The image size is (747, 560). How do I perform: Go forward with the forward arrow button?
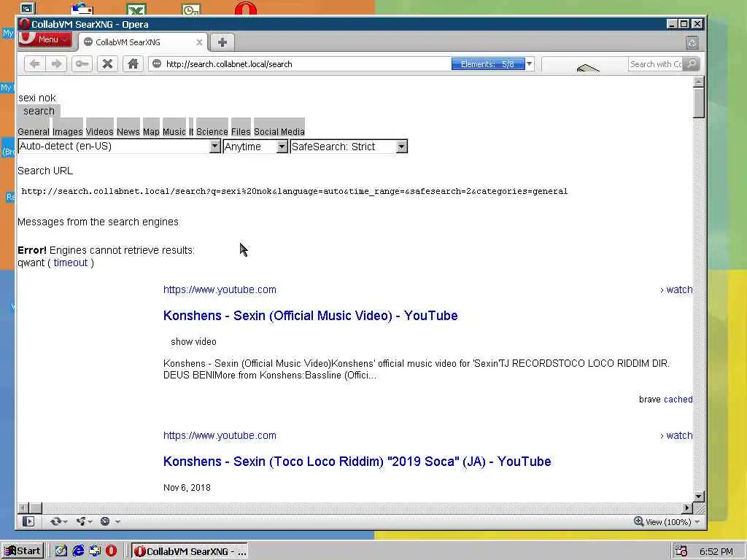57,64
